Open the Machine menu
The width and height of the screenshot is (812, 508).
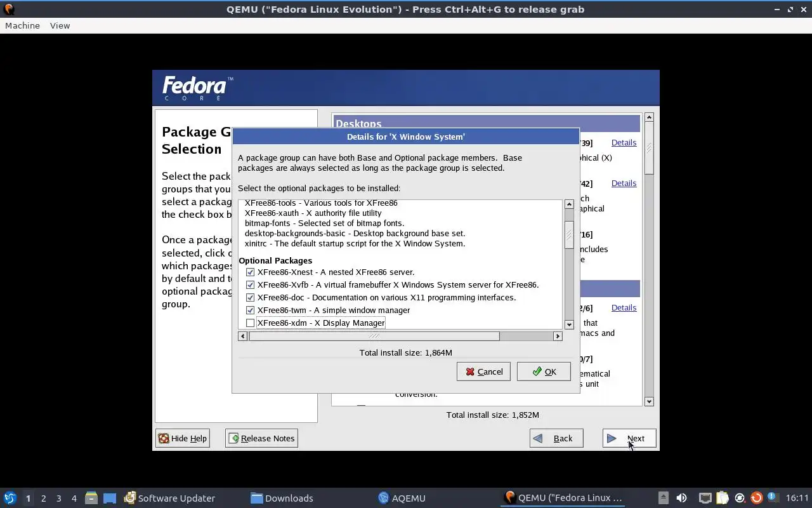[x=22, y=25]
